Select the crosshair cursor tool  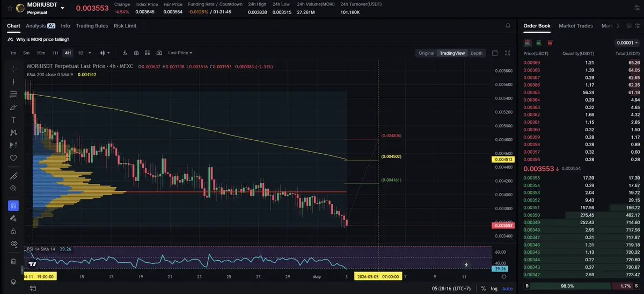[13, 69]
